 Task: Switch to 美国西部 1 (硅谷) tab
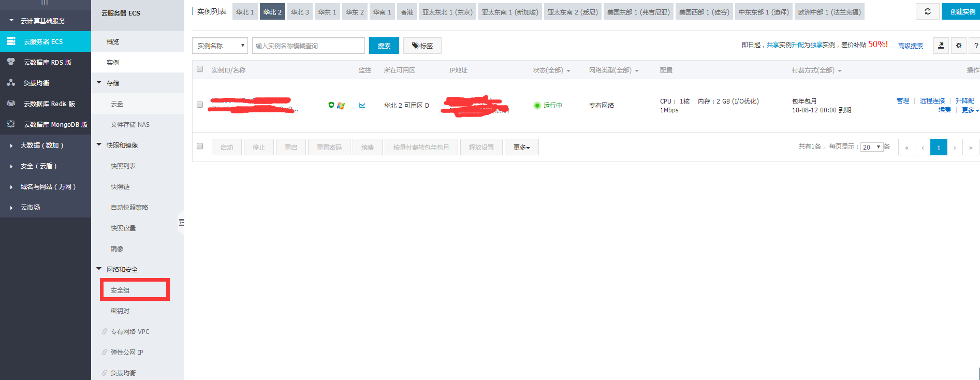pos(704,12)
